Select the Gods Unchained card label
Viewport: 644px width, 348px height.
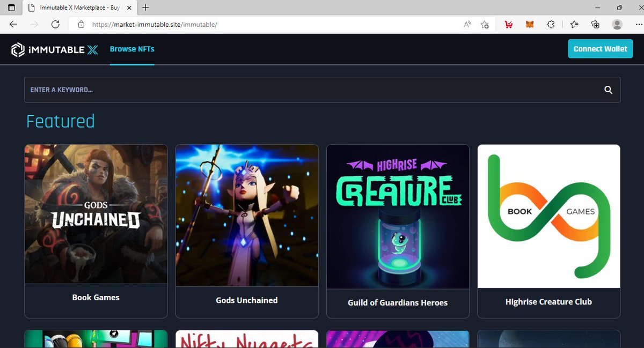pyautogui.click(x=247, y=300)
